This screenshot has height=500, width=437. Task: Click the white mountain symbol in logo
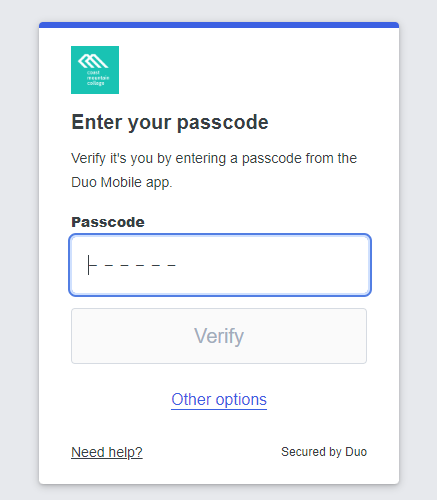click(93, 61)
